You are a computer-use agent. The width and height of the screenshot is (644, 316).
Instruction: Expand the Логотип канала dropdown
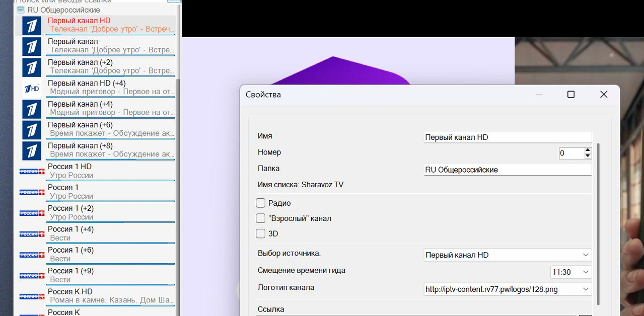pos(508,289)
